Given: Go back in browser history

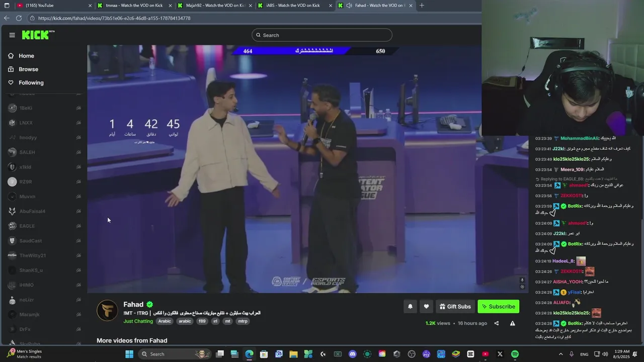Looking at the screenshot, I should pos(7,18).
